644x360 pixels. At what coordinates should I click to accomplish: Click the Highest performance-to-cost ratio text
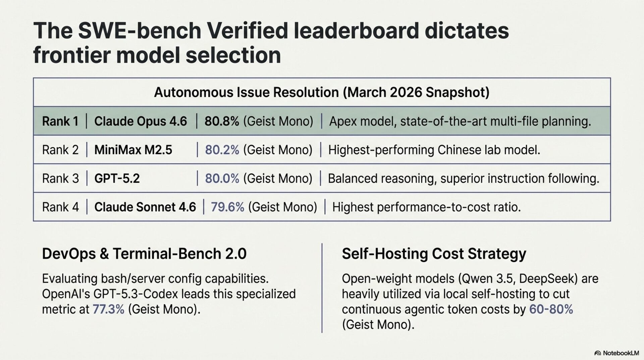[426, 207]
